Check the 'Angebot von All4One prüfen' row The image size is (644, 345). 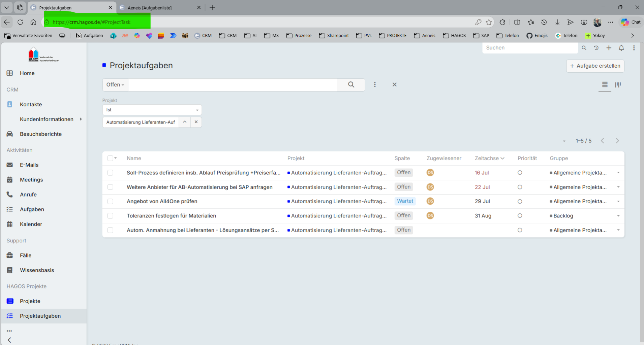coord(110,201)
